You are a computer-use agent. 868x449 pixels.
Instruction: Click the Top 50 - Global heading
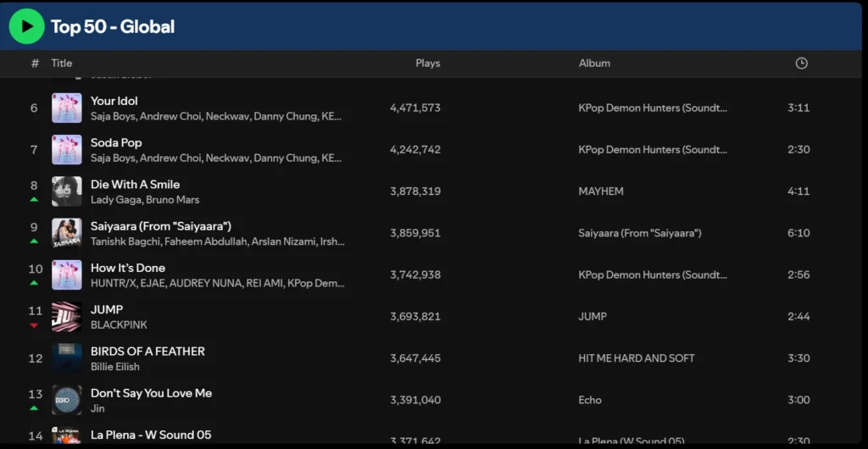(x=113, y=26)
